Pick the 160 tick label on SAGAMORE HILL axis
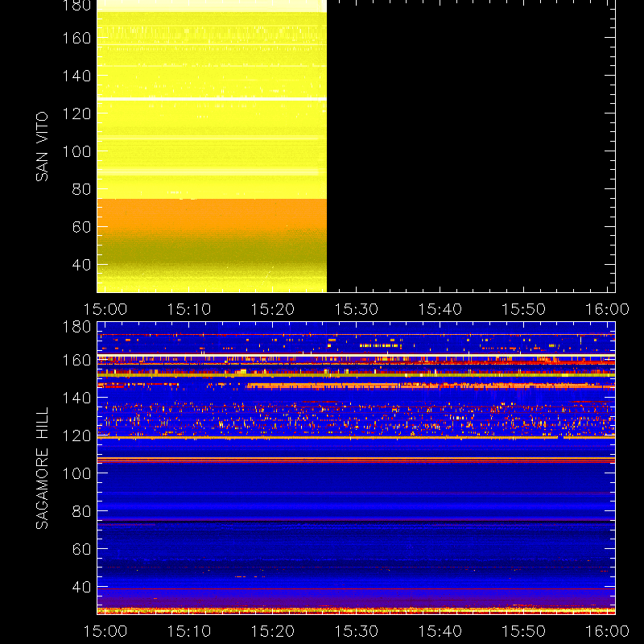This screenshot has width=644, height=644. coord(76,360)
